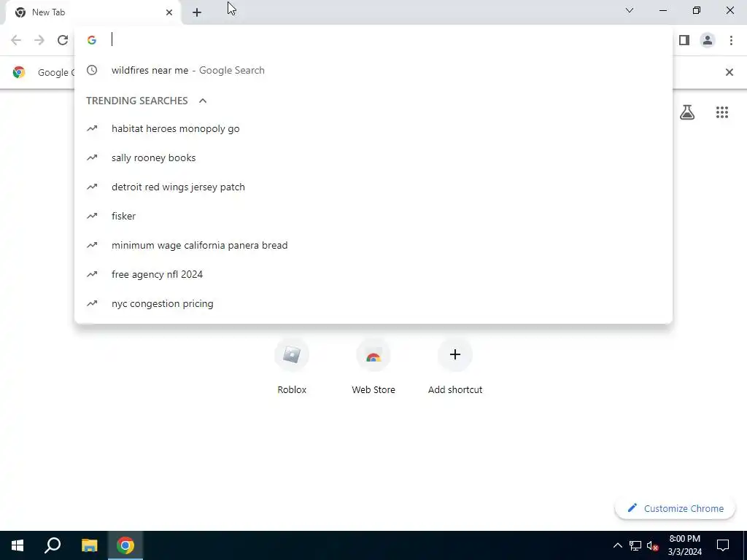This screenshot has height=560, width=747.
Task: Click Chrome icon in taskbar
Action: coord(125,545)
